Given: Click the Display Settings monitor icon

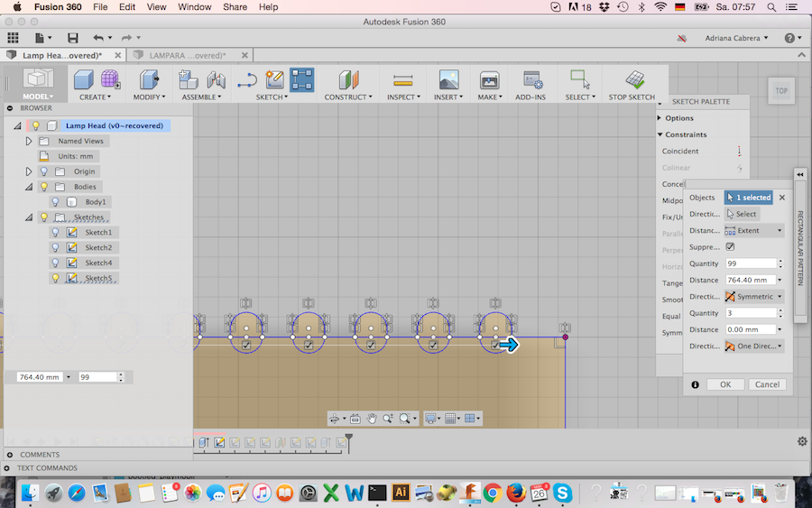Looking at the screenshot, I should click(x=429, y=419).
